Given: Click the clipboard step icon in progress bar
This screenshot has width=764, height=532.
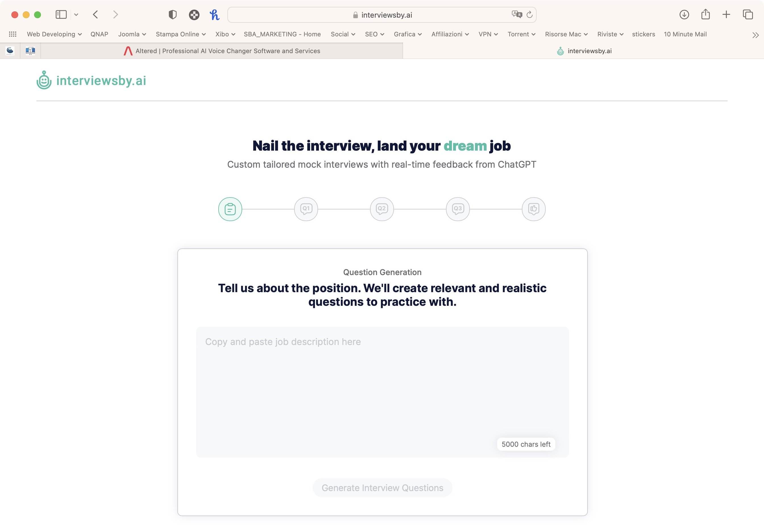Looking at the screenshot, I should [230, 209].
